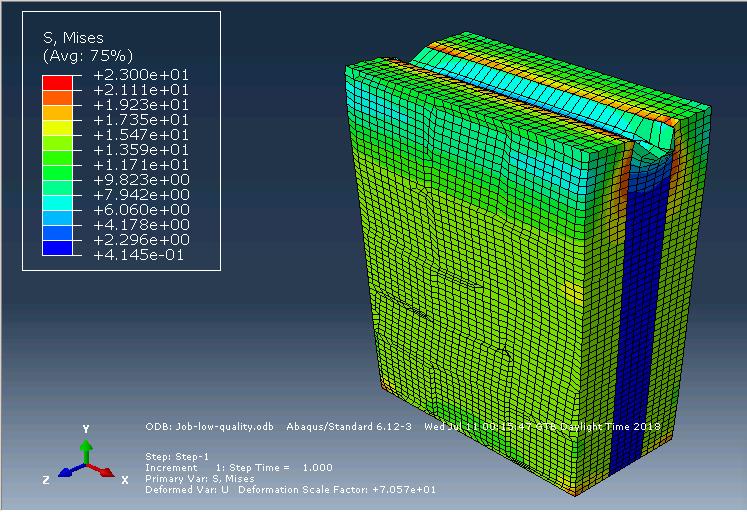The image size is (747, 512).
Task: Click legend value +7.942e+00
Action: (x=141, y=195)
